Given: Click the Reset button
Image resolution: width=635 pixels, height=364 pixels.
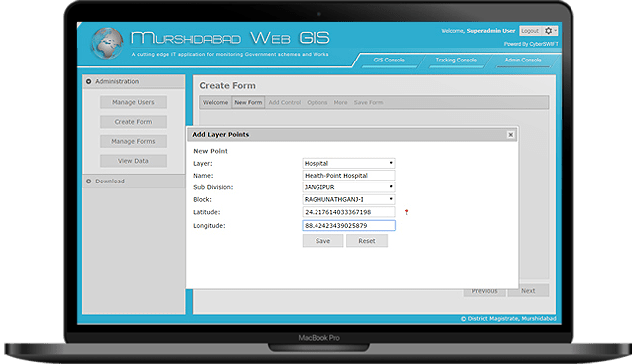Looking at the screenshot, I should 367,241.
